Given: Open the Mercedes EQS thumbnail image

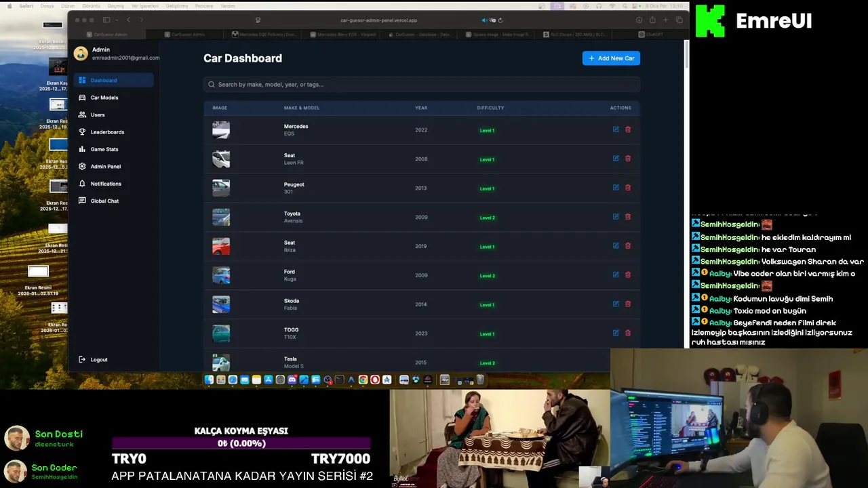Looking at the screenshot, I should tap(221, 130).
